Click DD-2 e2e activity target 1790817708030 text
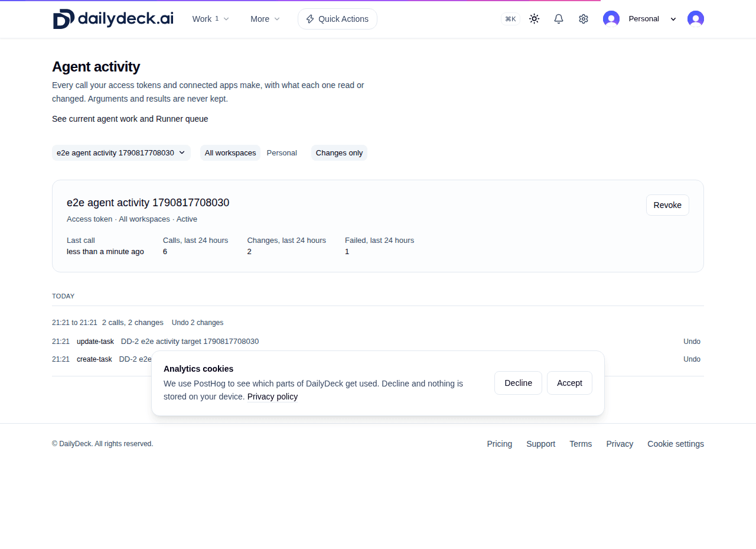756x549 pixels. 190,342
